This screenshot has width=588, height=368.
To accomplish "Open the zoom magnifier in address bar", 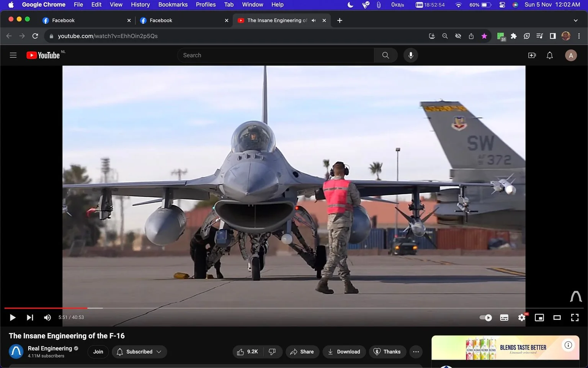I will click(445, 36).
